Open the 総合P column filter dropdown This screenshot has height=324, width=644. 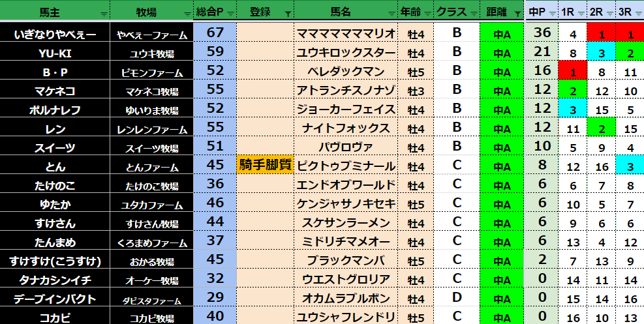[x=230, y=13]
